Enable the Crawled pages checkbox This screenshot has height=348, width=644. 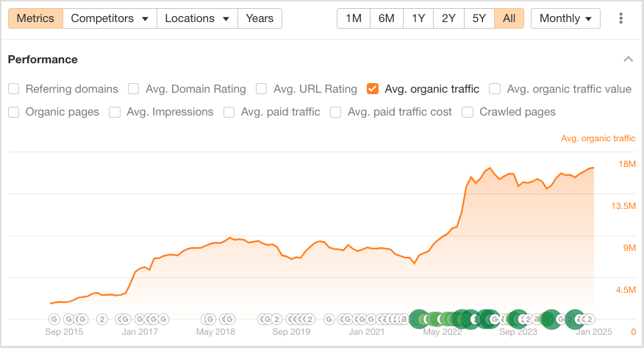[468, 112]
